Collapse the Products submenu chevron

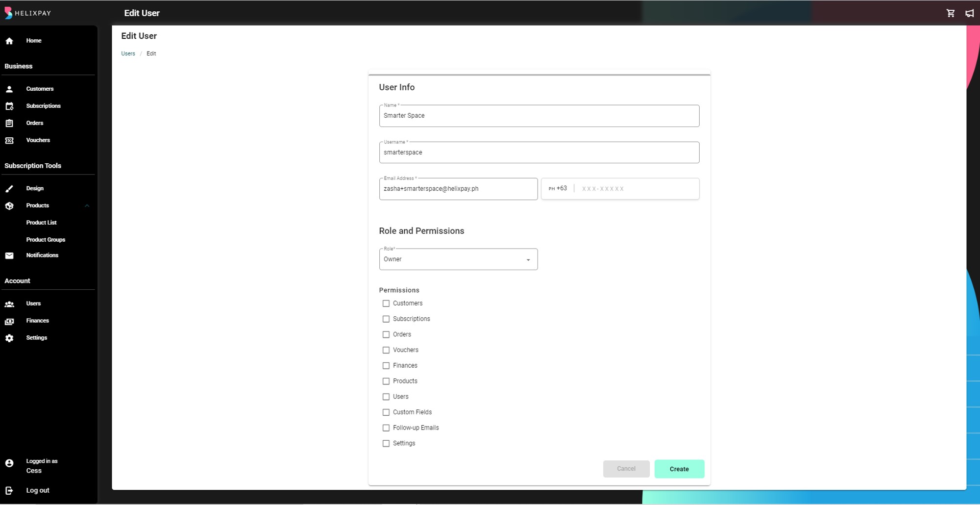point(87,205)
